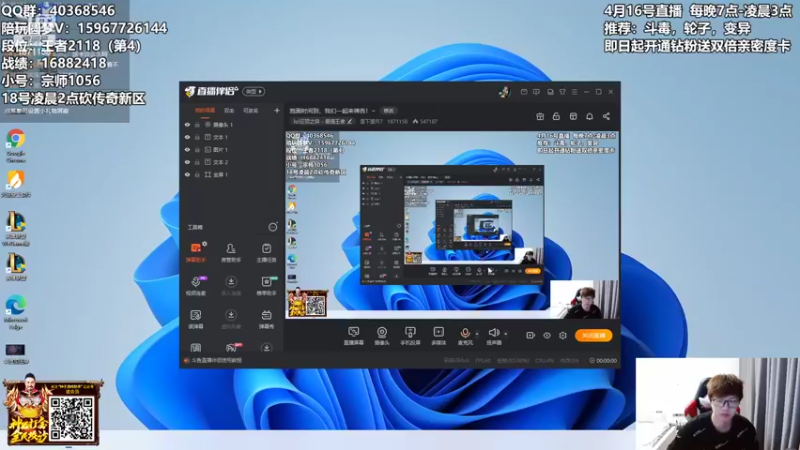Open the 读弹幕 tool
This screenshot has height=450, width=800.
195,319
